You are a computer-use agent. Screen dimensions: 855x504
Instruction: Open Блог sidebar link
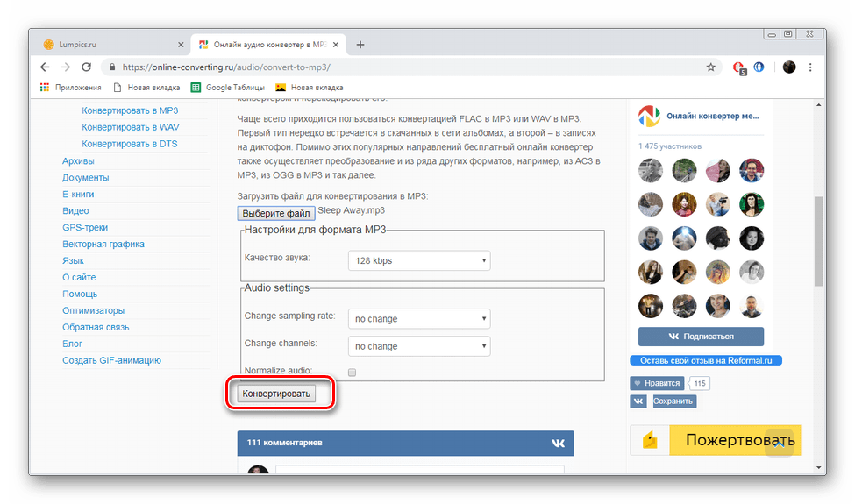[x=72, y=344]
